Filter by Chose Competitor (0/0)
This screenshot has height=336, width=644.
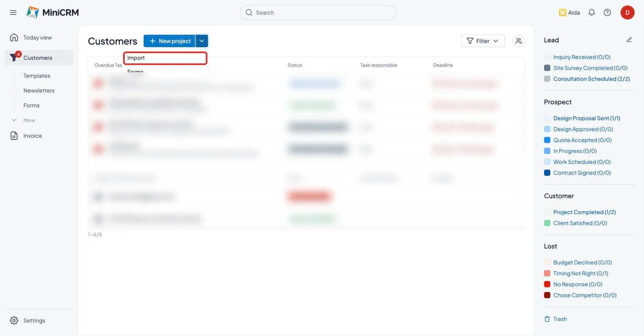pos(585,295)
